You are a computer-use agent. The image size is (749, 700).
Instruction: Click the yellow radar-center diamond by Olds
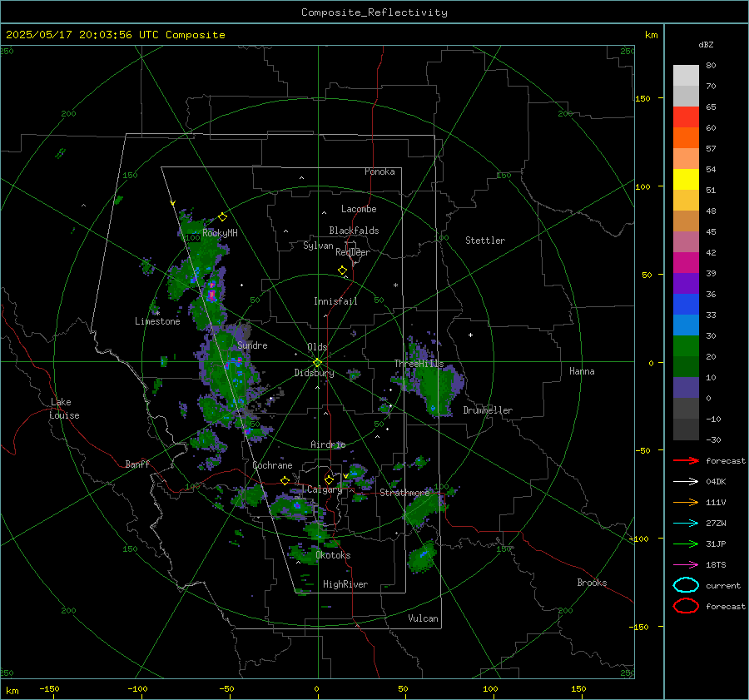pos(317,363)
